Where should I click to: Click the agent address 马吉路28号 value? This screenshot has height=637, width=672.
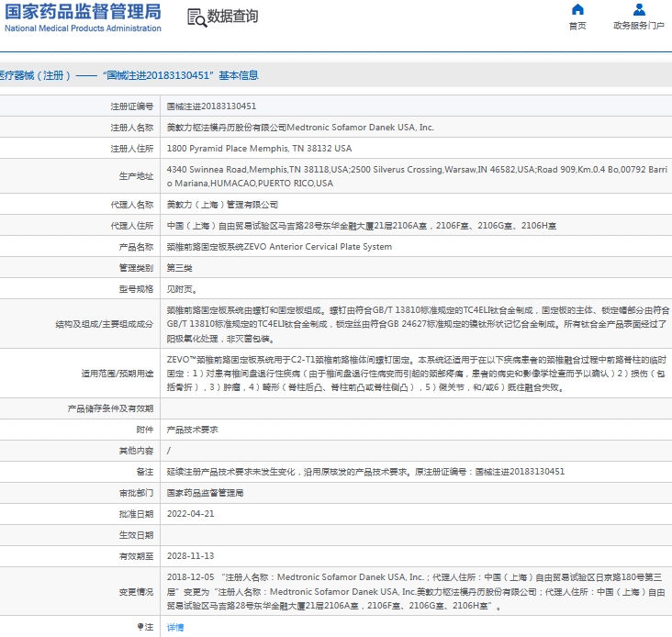coord(362,226)
